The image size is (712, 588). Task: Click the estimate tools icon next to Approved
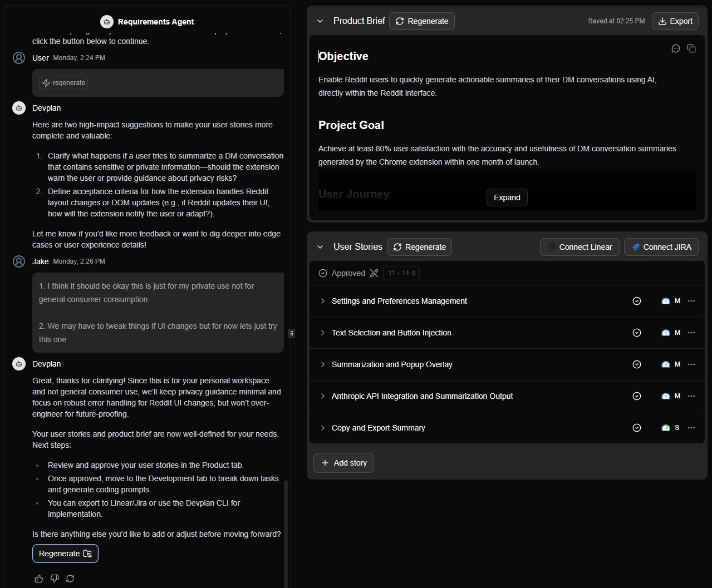tap(374, 273)
